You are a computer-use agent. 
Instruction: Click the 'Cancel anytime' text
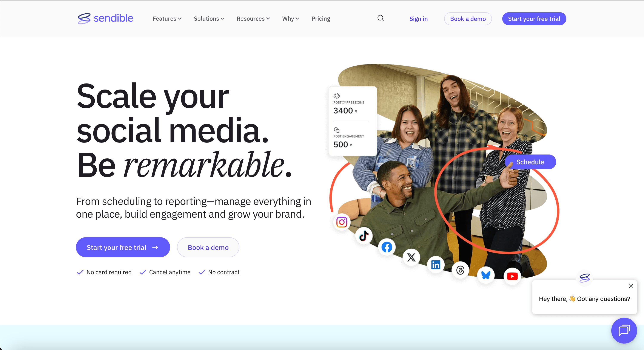tap(170, 272)
